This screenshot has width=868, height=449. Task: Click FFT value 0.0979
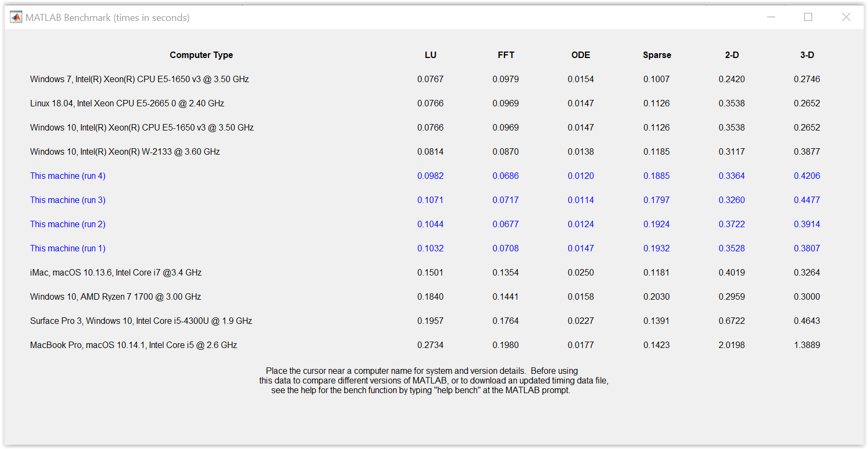point(506,79)
